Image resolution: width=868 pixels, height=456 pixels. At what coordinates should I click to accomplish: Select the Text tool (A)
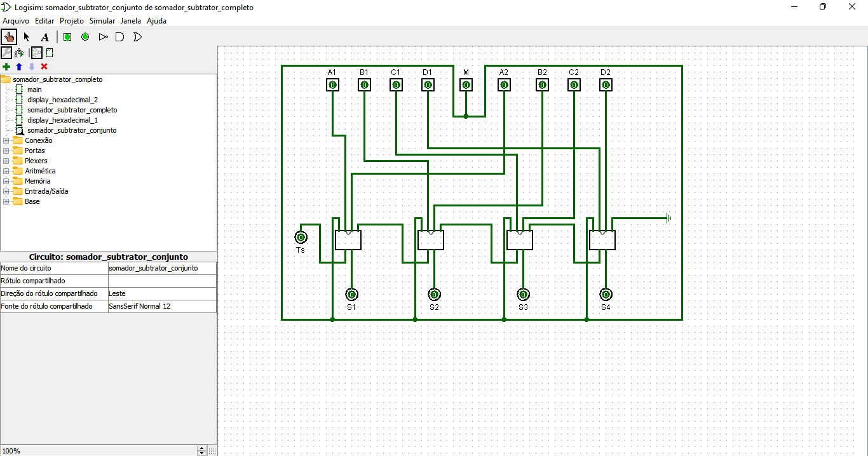click(x=44, y=37)
